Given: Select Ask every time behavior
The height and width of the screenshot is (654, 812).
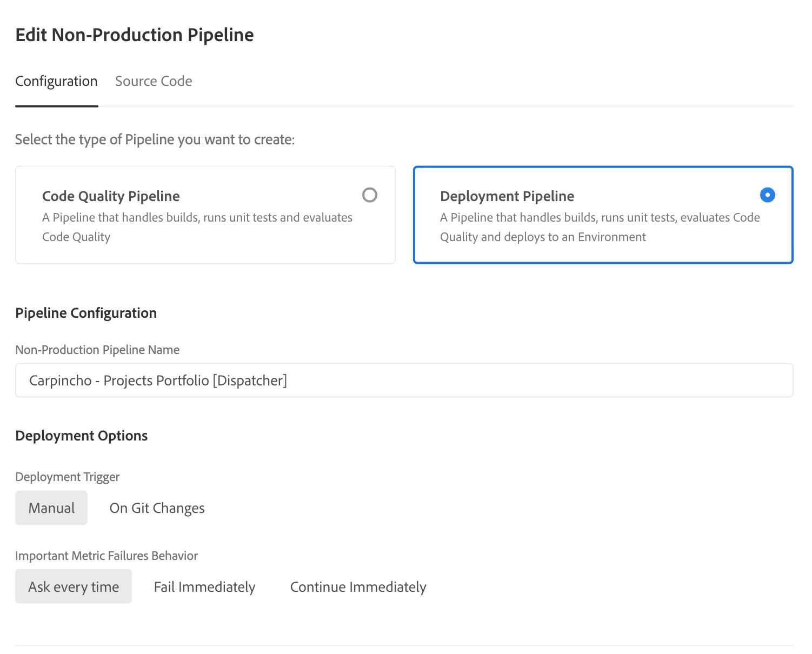Looking at the screenshot, I should (x=74, y=587).
